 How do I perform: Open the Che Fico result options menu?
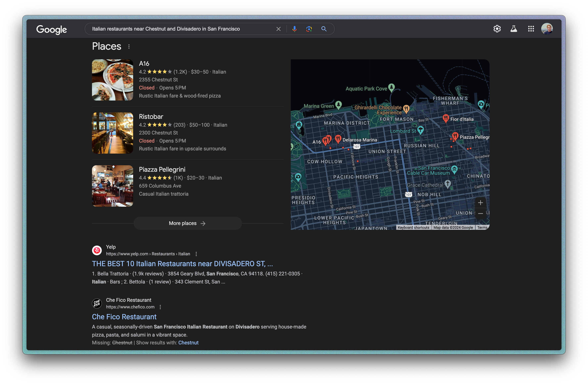pos(160,307)
